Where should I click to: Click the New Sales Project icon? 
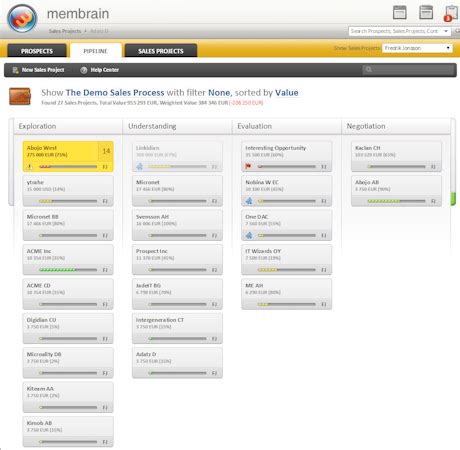click(15, 70)
